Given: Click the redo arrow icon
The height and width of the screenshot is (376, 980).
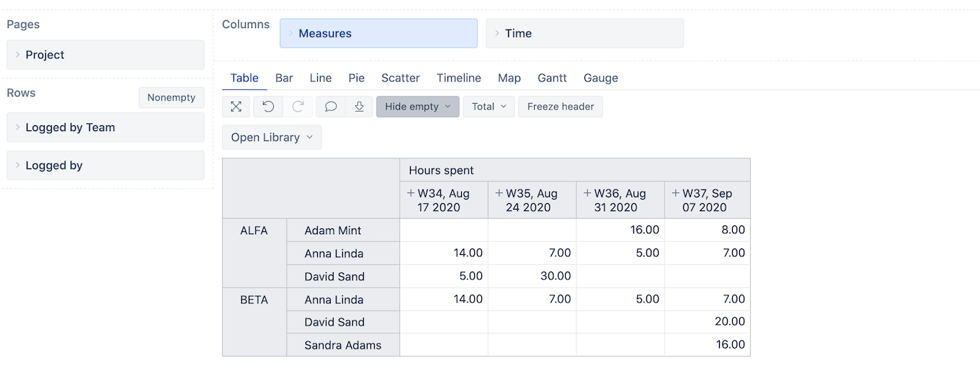Looking at the screenshot, I should click(x=298, y=107).
